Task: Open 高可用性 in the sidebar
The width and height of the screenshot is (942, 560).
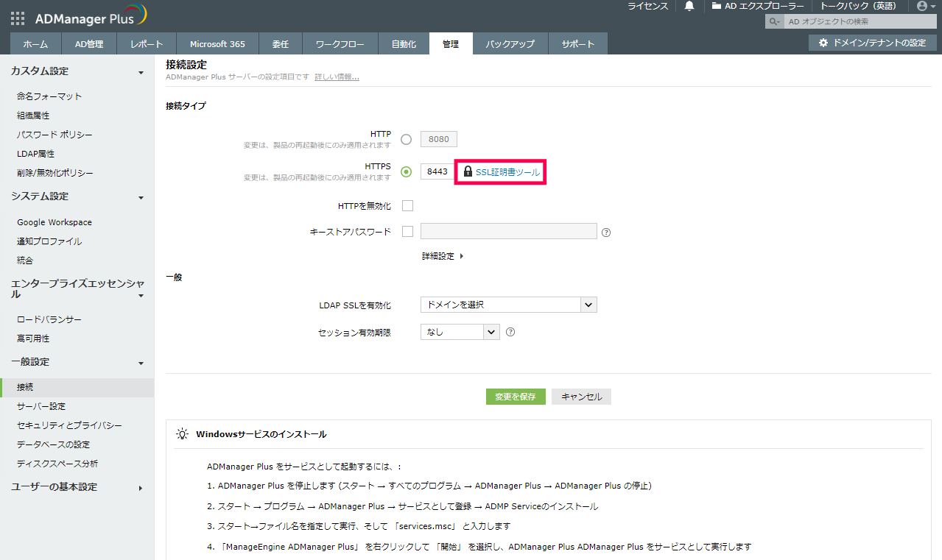Action: (33, 339)
